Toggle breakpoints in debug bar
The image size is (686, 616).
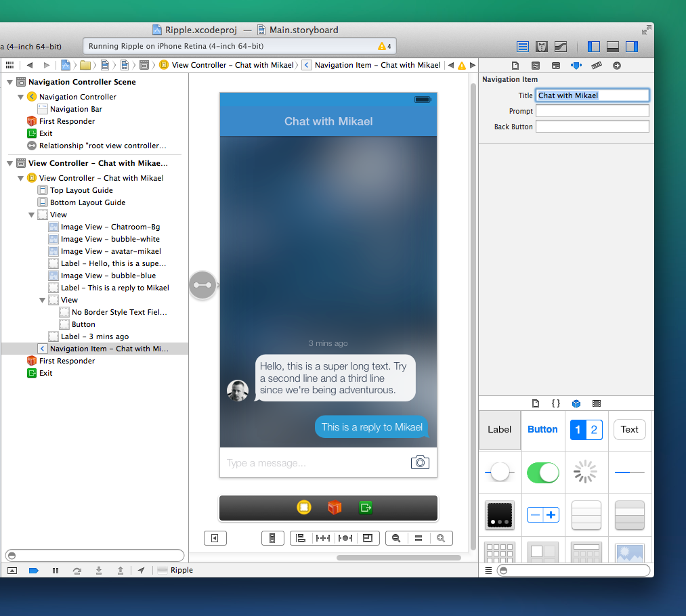(34, 570)
